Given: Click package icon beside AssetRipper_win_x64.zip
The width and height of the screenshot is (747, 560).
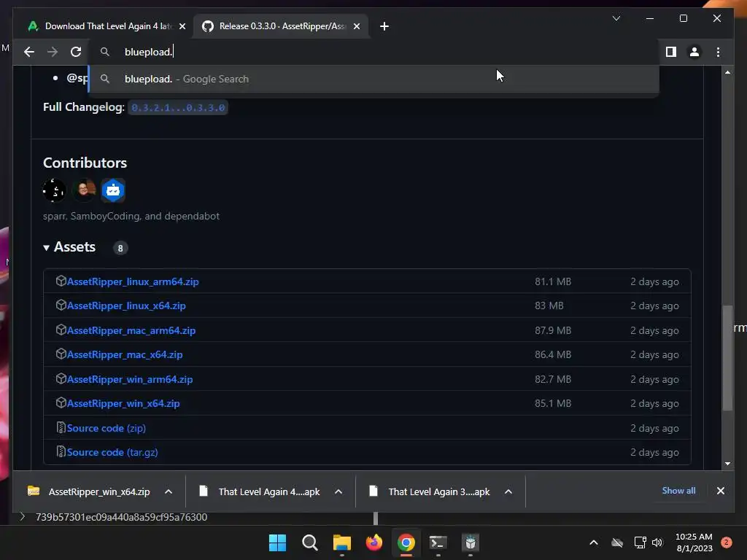Looking at the screenshot, I should (x=61, y=402).
